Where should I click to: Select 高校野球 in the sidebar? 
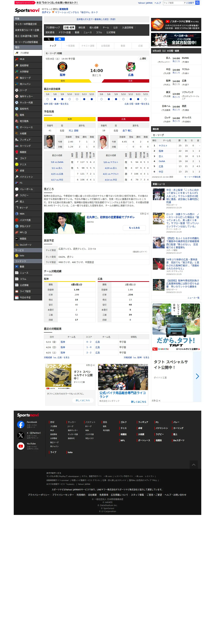[x=28, y=66]
